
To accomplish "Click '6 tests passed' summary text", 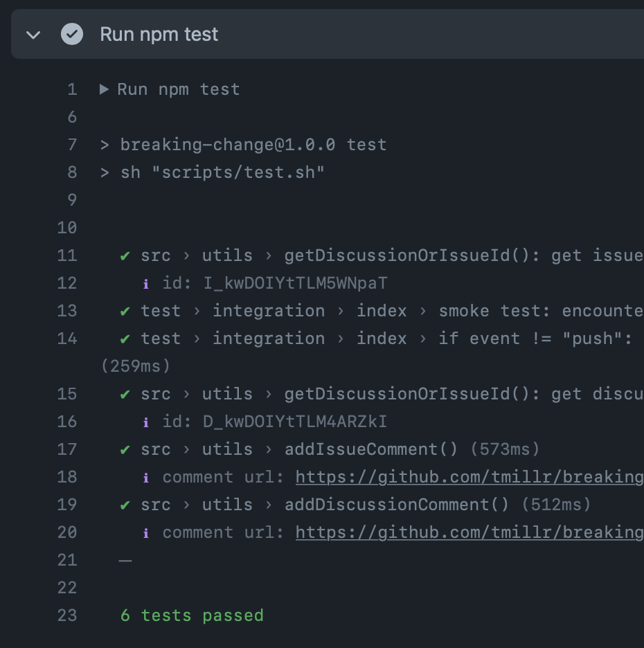I will pos(192,615).
